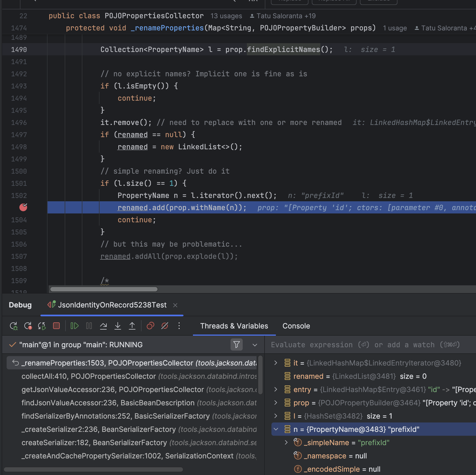
Task: Toggle Mute Breakpoints
Action: pos(165,326)
